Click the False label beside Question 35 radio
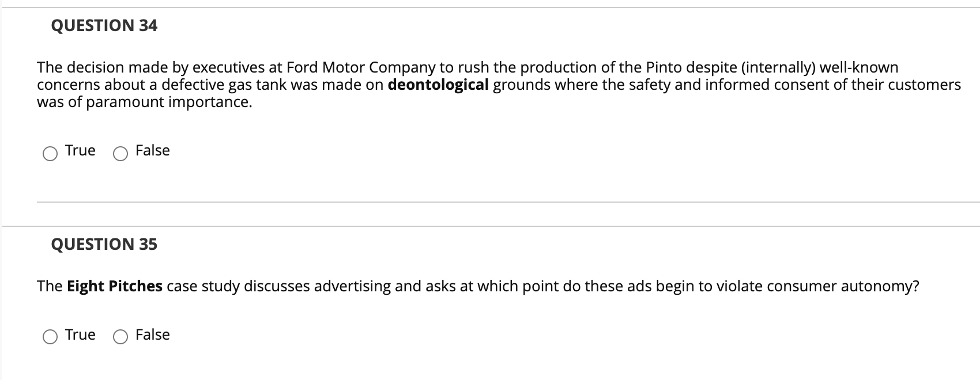The height and width of the screenshot is (380, 980). click(x=152, y=335)
